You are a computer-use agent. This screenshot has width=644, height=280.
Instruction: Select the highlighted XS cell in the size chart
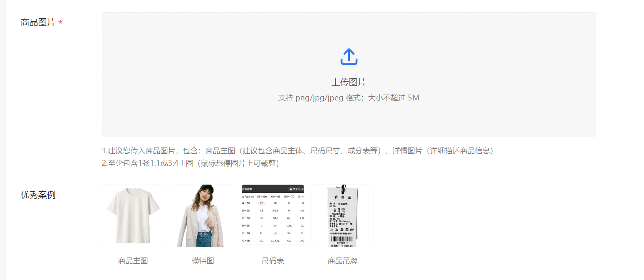point(262,203)
